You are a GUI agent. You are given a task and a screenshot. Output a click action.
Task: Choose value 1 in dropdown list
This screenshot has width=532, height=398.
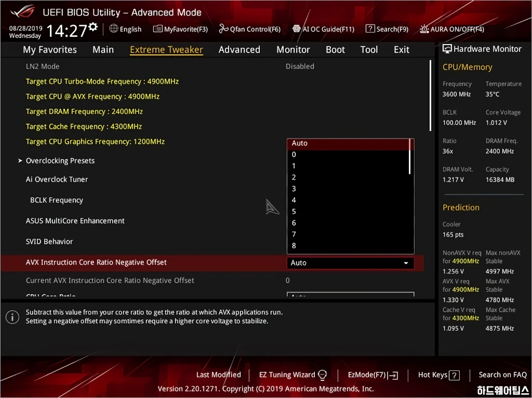[x=348, y=166]
